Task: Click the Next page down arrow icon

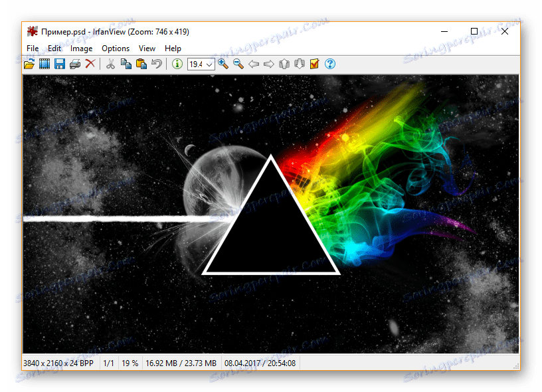Action: [300, 64]
